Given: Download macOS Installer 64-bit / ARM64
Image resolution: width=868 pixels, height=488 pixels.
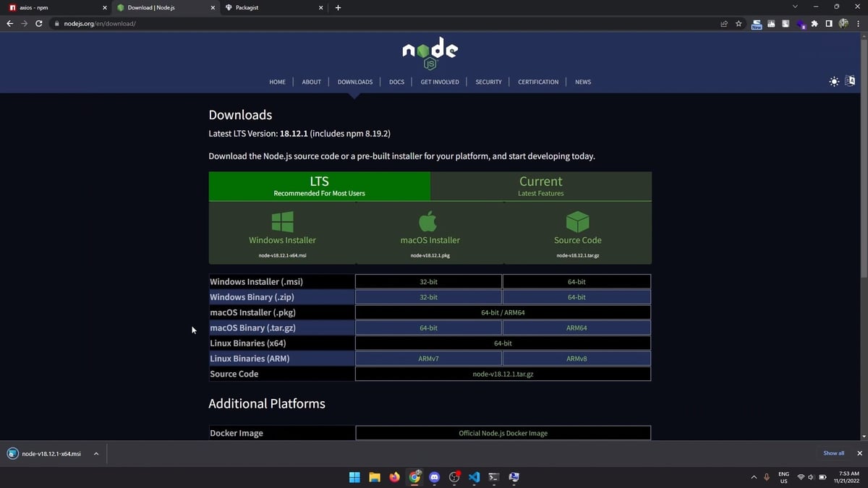Looking at the screenshot, I should point(503,312).
